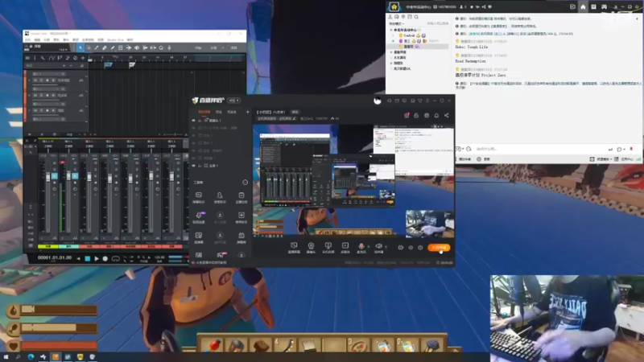Image resolution: width=644 pixels, height=362 pixels.
Task: Click the microphone icon in Studio One toolbar
Action: [169, 48]
